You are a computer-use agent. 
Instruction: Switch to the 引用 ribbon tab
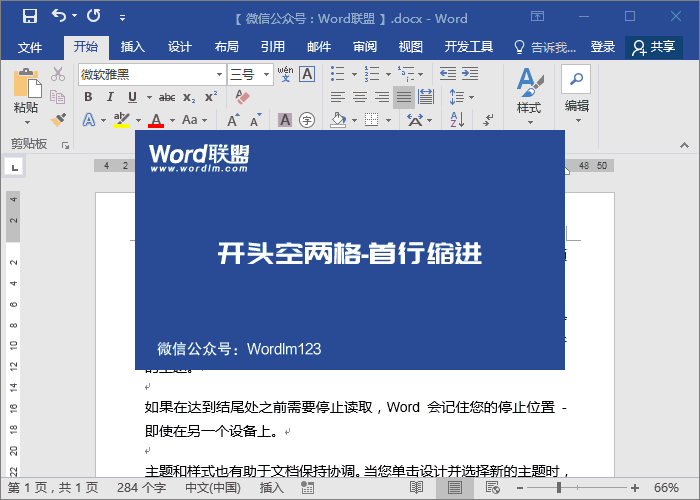pyautogui.click(x=273, y=47)
